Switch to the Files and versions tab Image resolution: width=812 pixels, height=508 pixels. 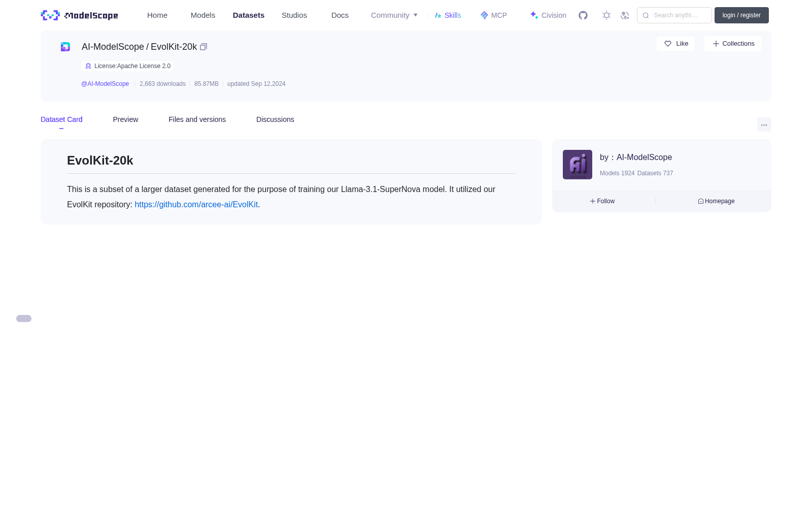(197, 119)
